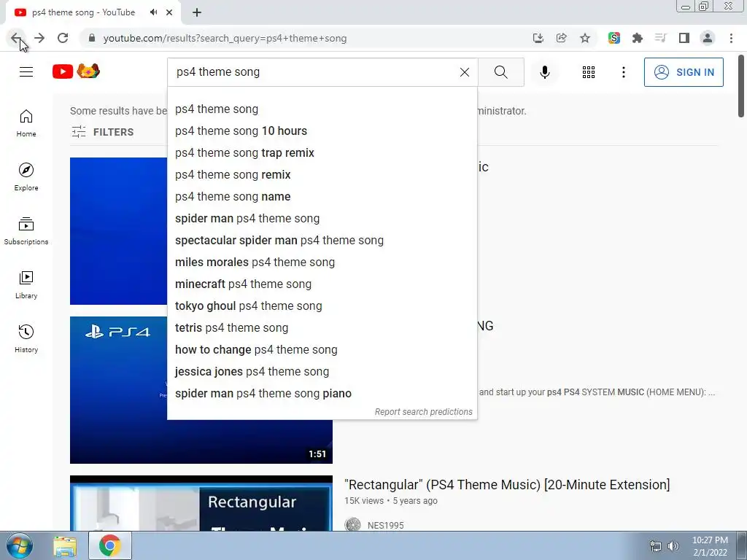Click the page vertical scrollbar
Image resolution: width=747 pixels, height=560 pixels.
[741, 87]
